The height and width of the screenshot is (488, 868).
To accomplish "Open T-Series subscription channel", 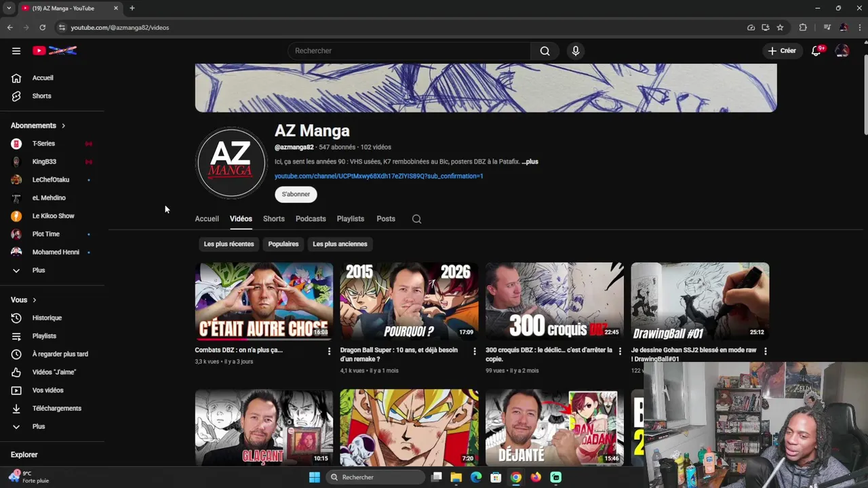I will pos(43,144).
